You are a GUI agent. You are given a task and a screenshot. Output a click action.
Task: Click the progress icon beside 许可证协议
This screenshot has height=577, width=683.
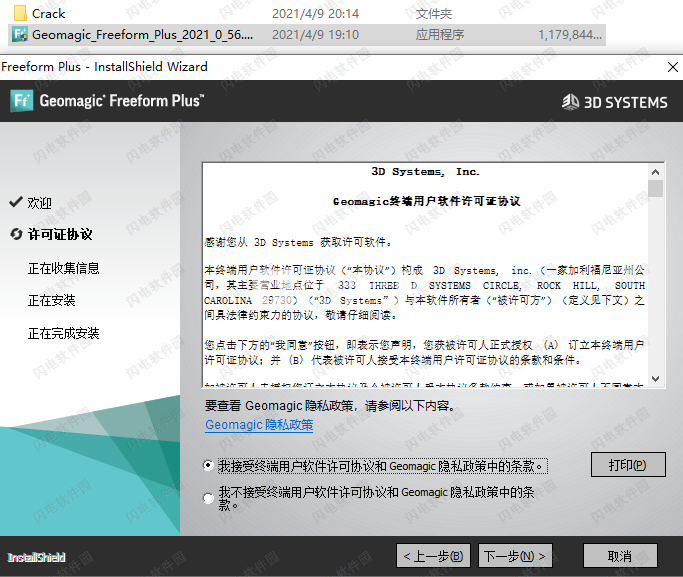tap(16, 234)
